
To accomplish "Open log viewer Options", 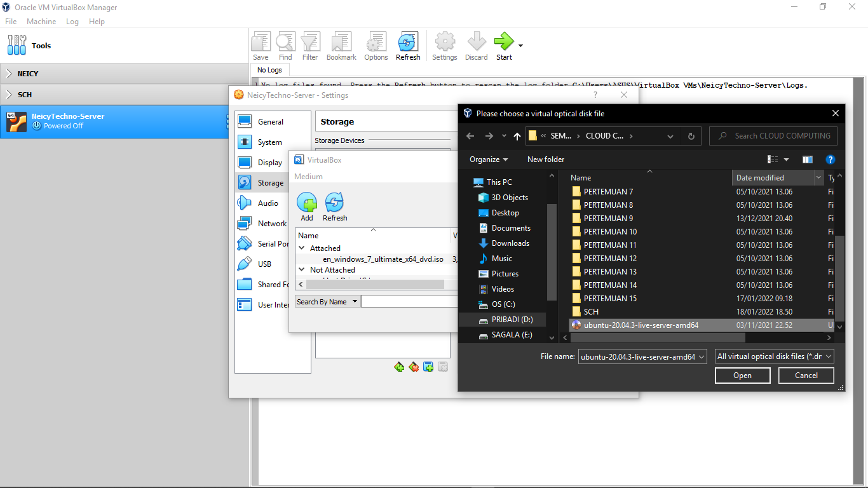I will pos(376,46).
